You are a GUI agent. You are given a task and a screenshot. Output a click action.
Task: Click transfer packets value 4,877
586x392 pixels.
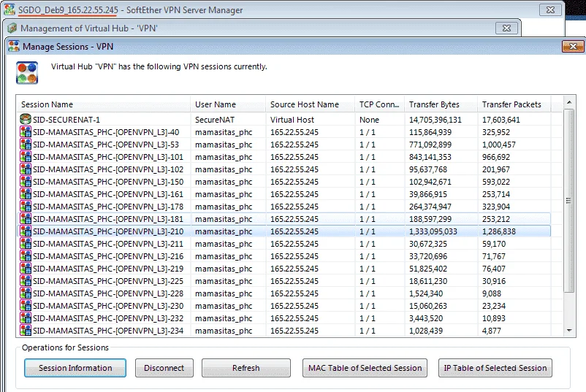[x=492, y=331]
